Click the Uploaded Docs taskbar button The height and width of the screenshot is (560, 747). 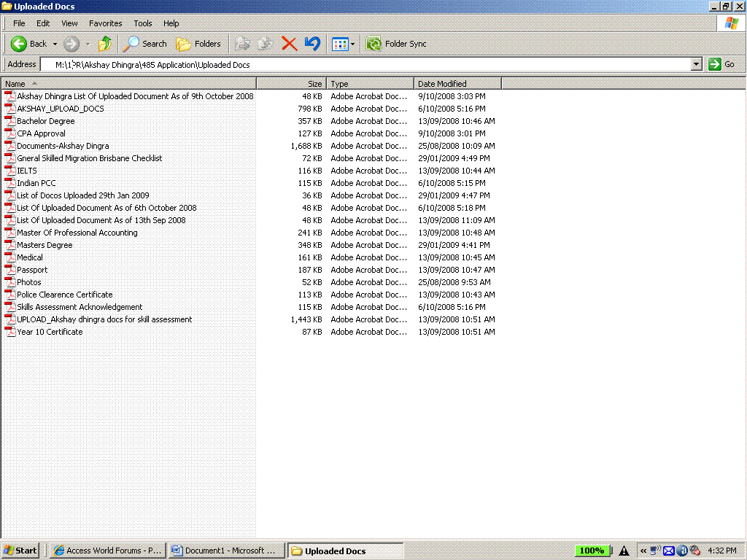pyautogui.click(x=345, y=551)
